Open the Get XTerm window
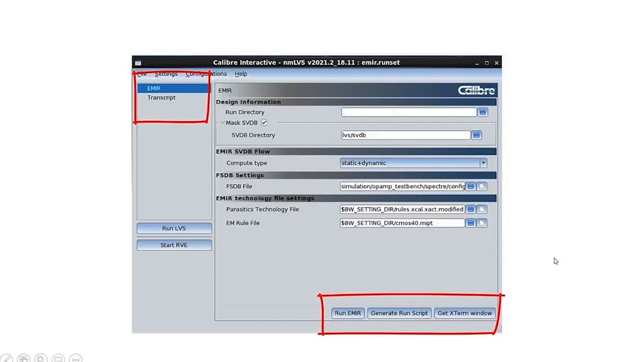This screenshot has width=644, height=362. 465,313
